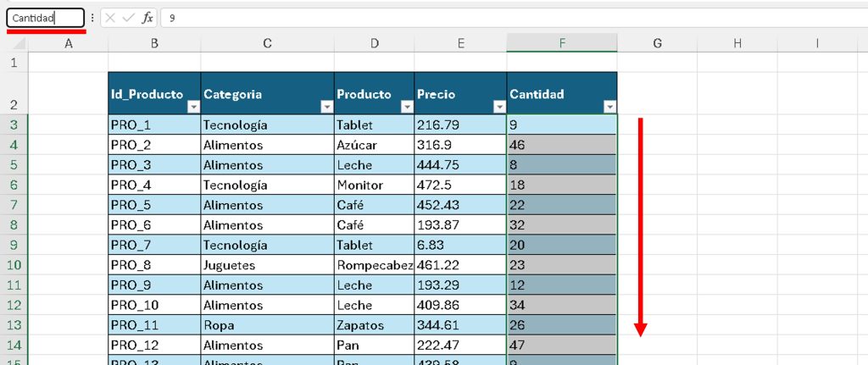This screenshot has width=868, height=365.
Task: Select column C header
Action: click(267, 43)
